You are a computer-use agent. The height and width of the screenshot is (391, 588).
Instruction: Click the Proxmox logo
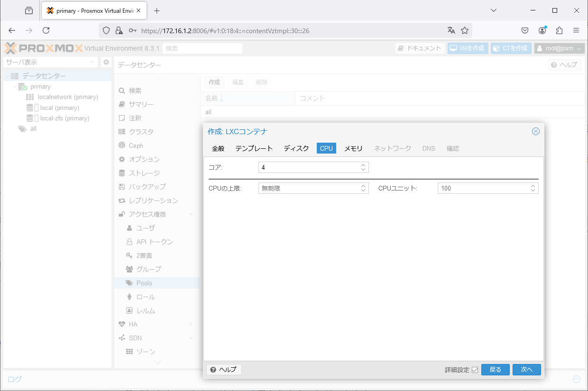(x=44, y=48)
